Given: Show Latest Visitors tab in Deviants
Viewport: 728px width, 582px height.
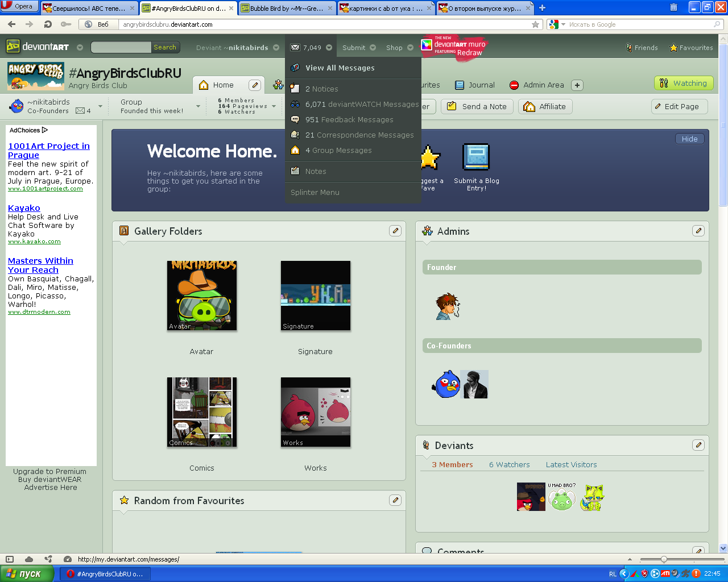Looking at the screenshot, I should [571, 464].
